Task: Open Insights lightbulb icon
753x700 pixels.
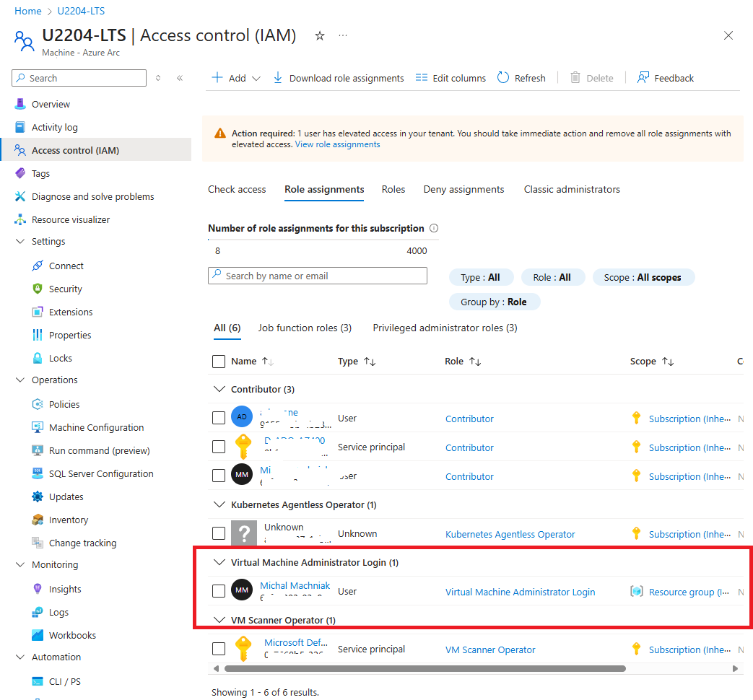Action: 38,589
